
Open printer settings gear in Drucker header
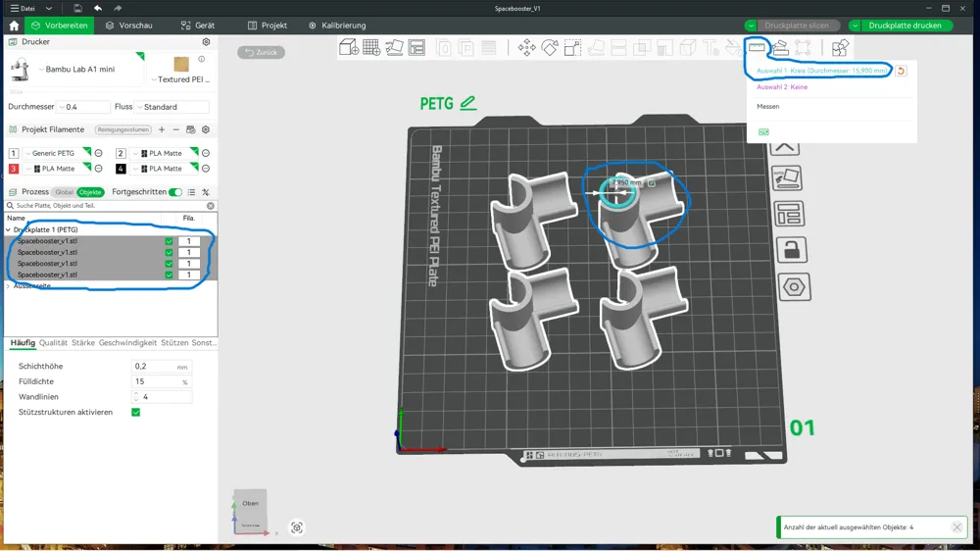click(x=206, y=42)
